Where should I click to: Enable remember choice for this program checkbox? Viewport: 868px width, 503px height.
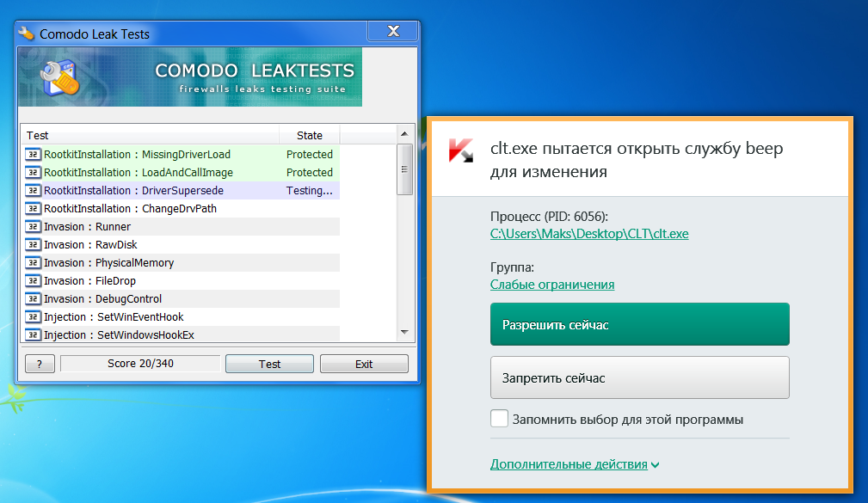(x=499, y=419)
